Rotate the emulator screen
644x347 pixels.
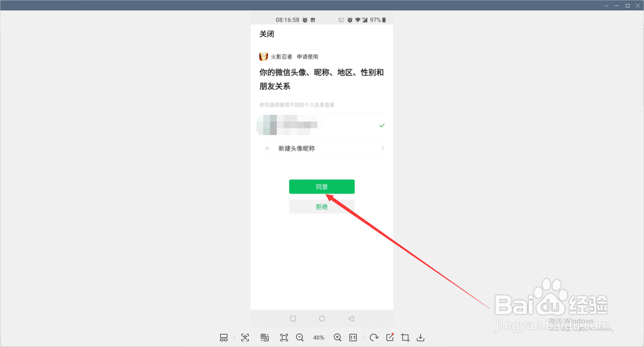point(374,338)
